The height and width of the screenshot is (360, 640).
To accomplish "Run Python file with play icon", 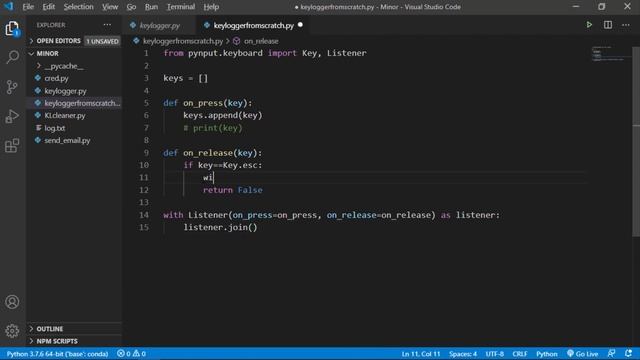I will pyautogui.click(x=589, y=25).
